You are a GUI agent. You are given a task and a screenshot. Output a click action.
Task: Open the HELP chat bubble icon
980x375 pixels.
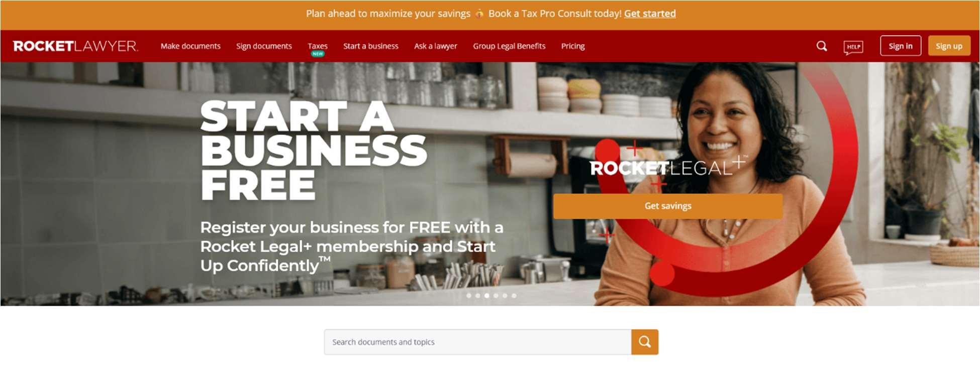pos(853,47)
